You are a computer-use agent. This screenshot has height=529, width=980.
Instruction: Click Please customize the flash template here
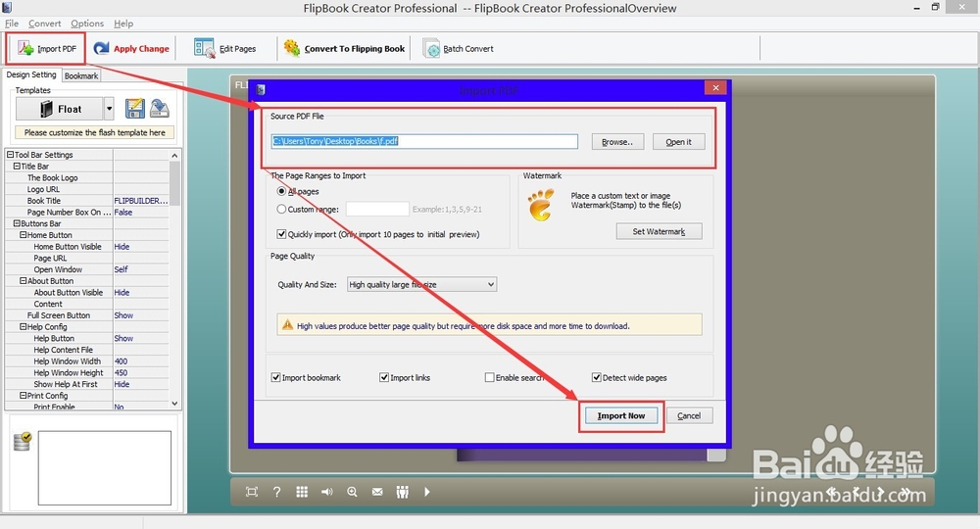pos(94,132)
